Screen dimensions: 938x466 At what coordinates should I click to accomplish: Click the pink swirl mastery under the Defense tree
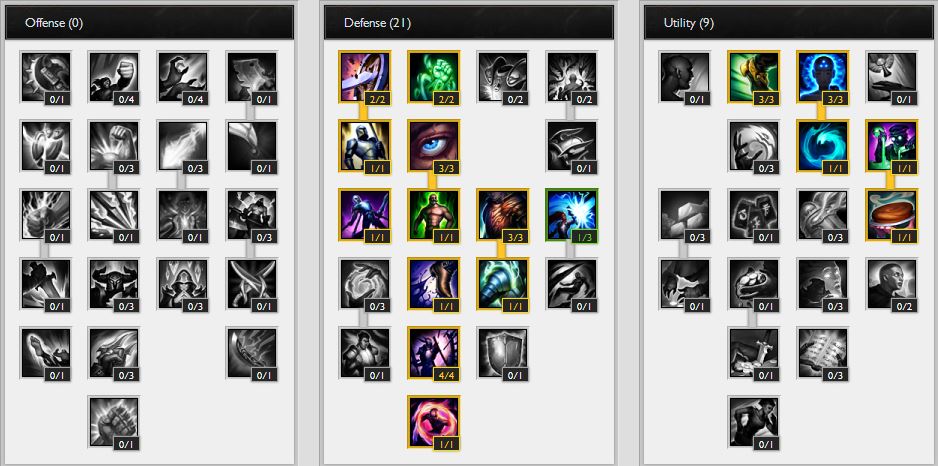click(434, 422)
